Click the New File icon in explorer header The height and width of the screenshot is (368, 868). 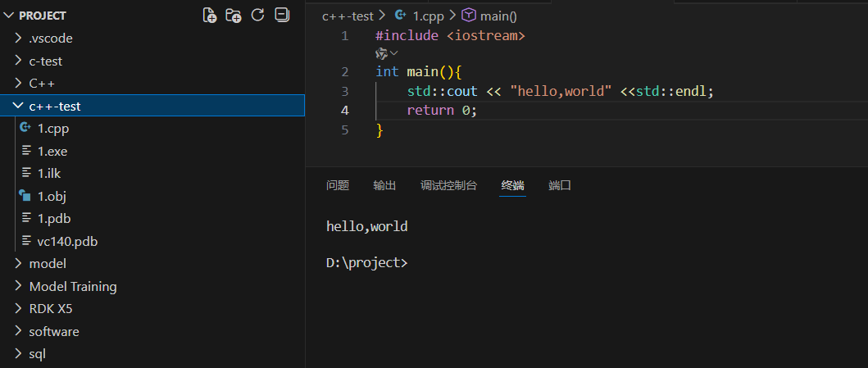point(210,15)
